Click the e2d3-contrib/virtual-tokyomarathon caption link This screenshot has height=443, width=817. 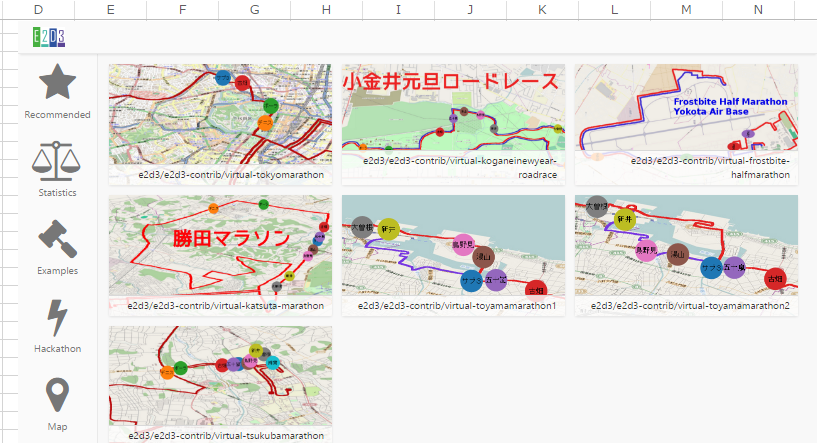coord(232,174)
